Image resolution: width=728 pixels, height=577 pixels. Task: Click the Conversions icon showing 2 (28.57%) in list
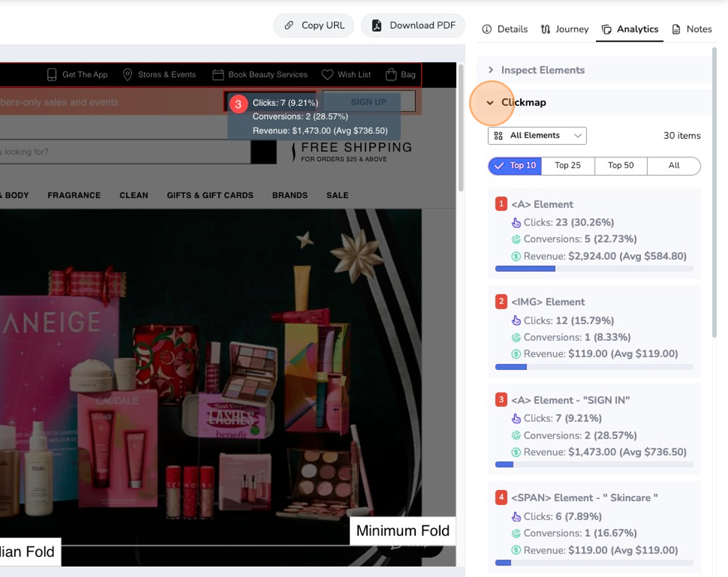coord(516,435)
